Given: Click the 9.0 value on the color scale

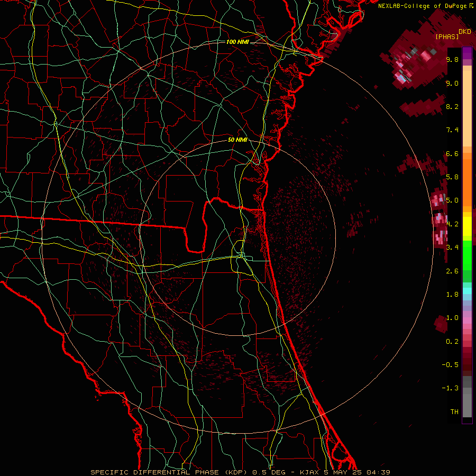Looking at the screenshot, I should pos(452,84).
